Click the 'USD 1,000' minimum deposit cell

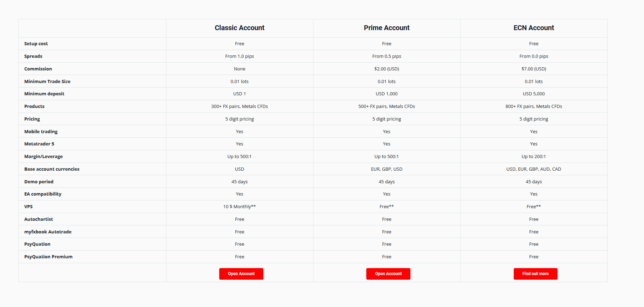point(387,94)
